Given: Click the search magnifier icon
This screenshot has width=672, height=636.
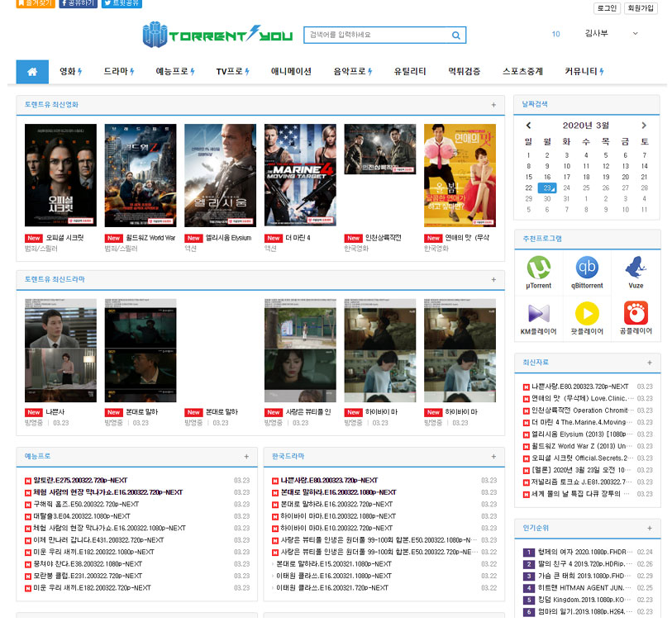Looking at the screenshot, I should [x=456, y=36].
